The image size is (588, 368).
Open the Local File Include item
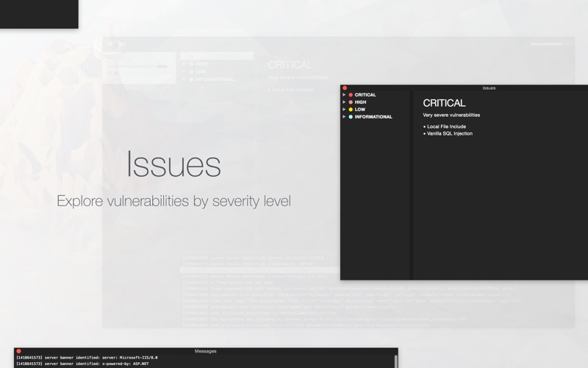coord(445,127)
